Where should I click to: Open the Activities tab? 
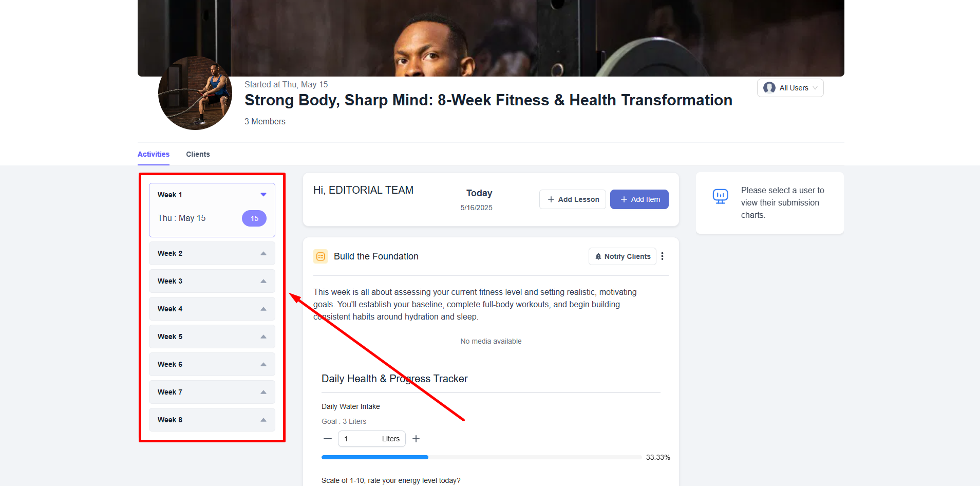[154, 154]
